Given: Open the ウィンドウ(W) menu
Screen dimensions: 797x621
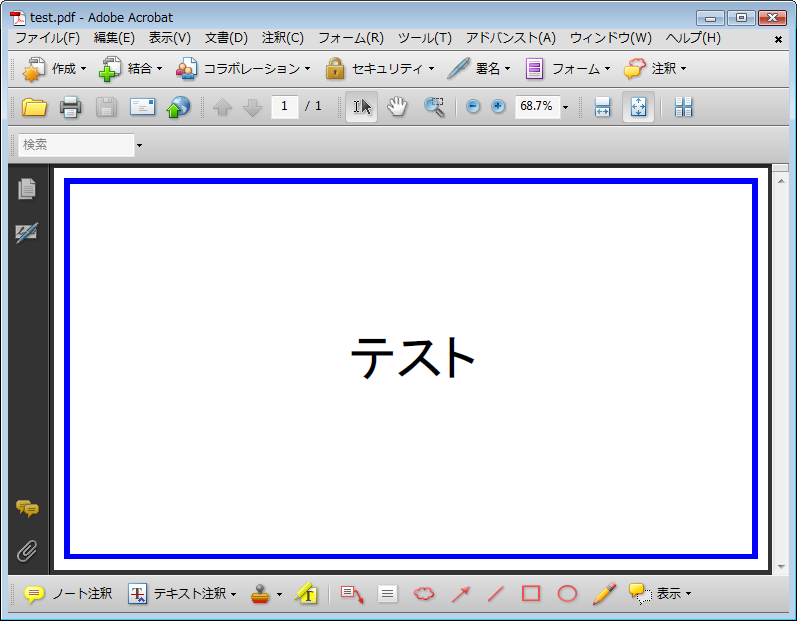Looking at the screenshot, I should (611, 38).
